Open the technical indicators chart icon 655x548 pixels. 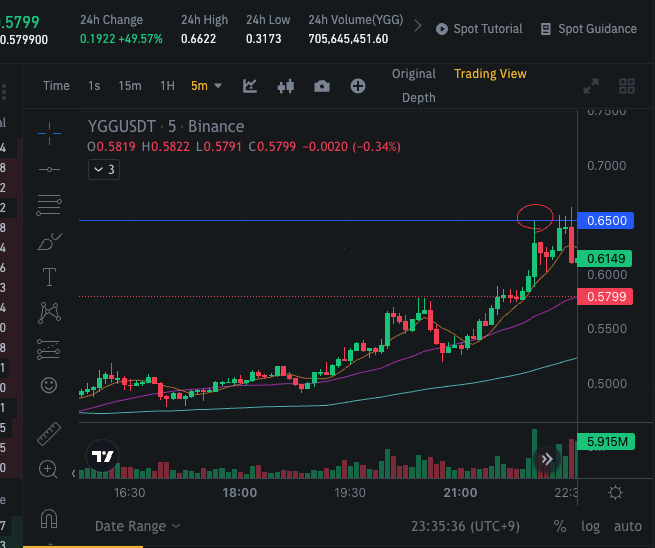250,86
